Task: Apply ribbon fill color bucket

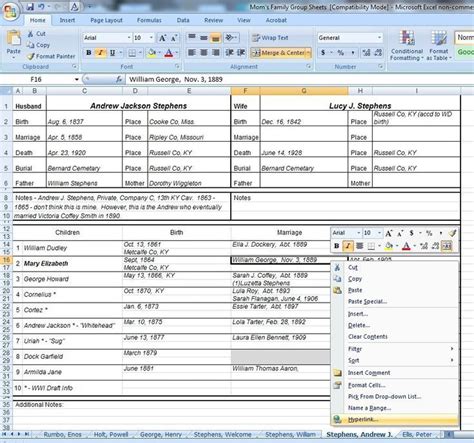Action: (152, 53)
